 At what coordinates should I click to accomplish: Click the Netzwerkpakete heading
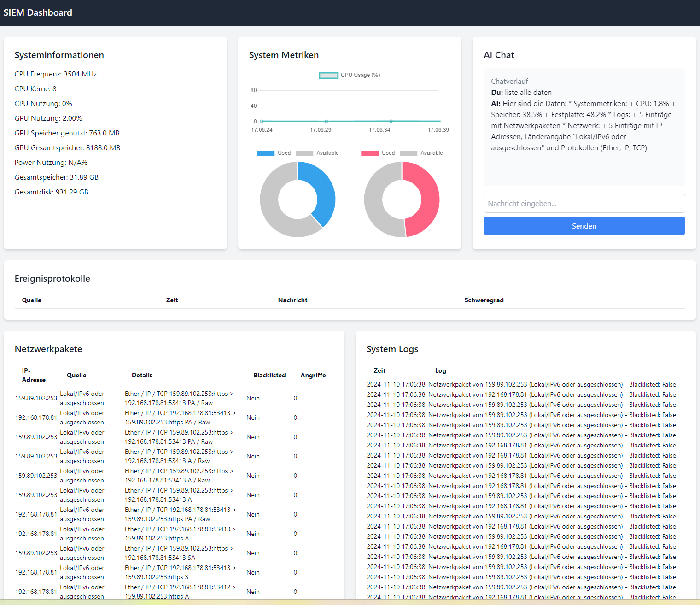48,349
